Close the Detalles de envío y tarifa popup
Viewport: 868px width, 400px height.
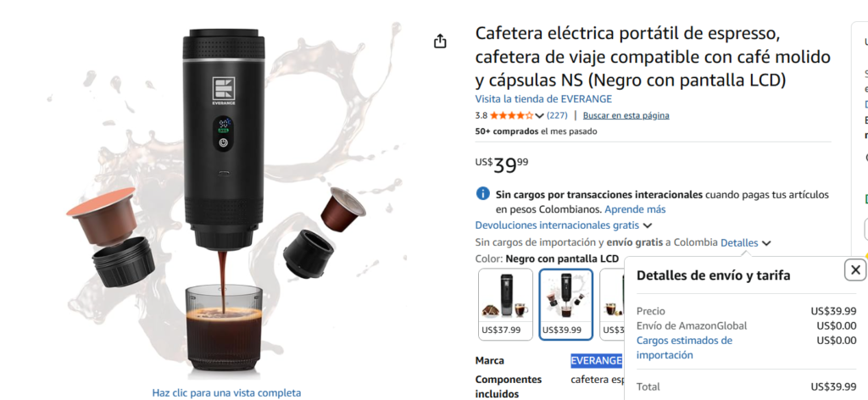point(855,270)
